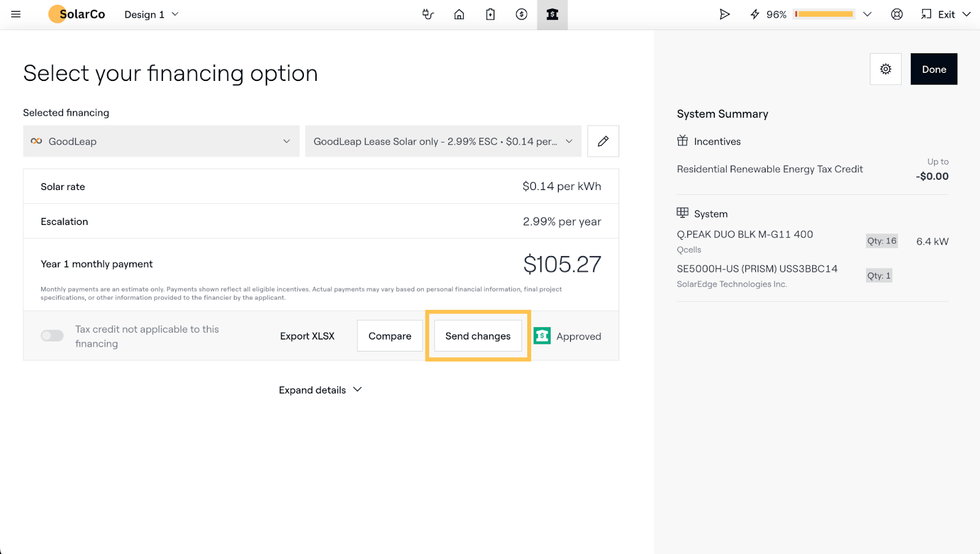
Task: Go to the house design tab
Action: pyautogui.click(x=459, y=14)
